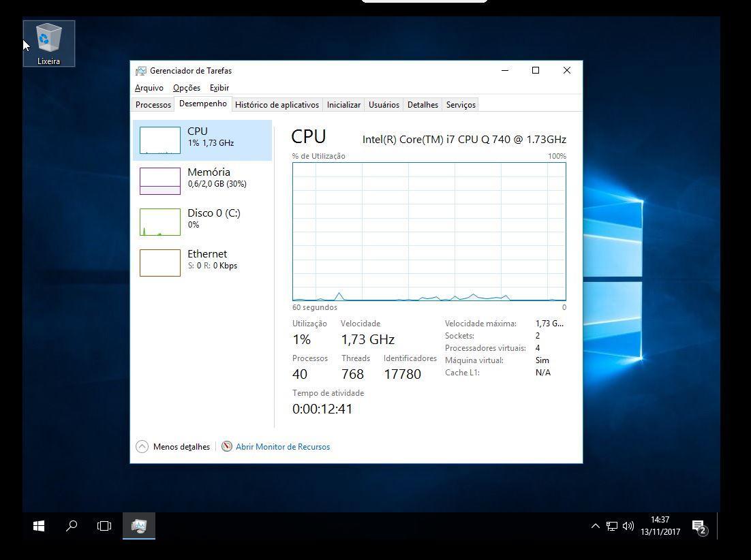
Task: Switch to the Inicializar tab
Action: pos(343,105)
